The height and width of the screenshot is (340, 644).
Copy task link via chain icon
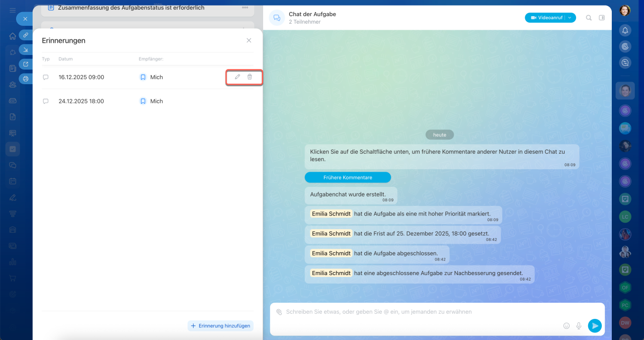26,35
